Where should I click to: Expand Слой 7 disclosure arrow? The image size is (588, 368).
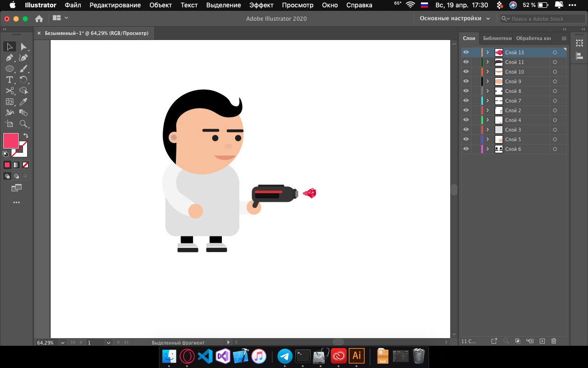[487, 101]
